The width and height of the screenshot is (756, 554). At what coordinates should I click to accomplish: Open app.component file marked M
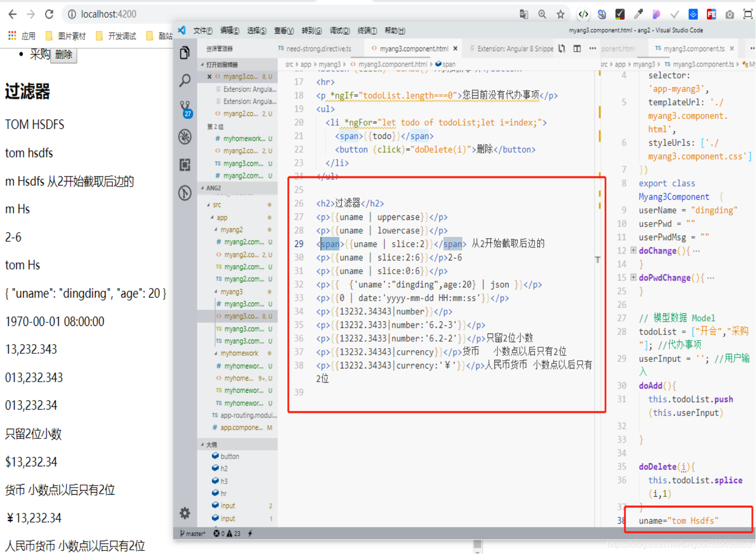243,427
